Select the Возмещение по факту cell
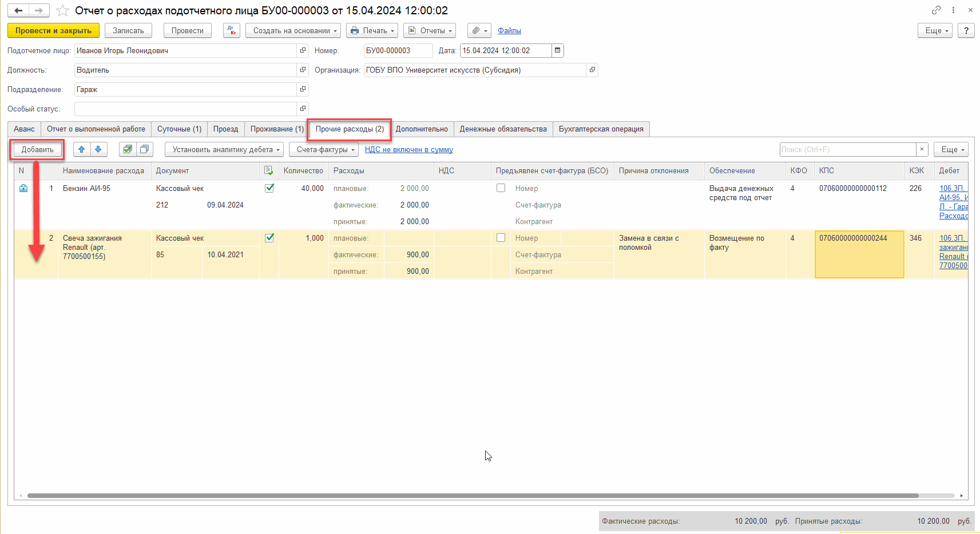The height and width of the screenshot is (534, 980). click(x=745, y=254)
